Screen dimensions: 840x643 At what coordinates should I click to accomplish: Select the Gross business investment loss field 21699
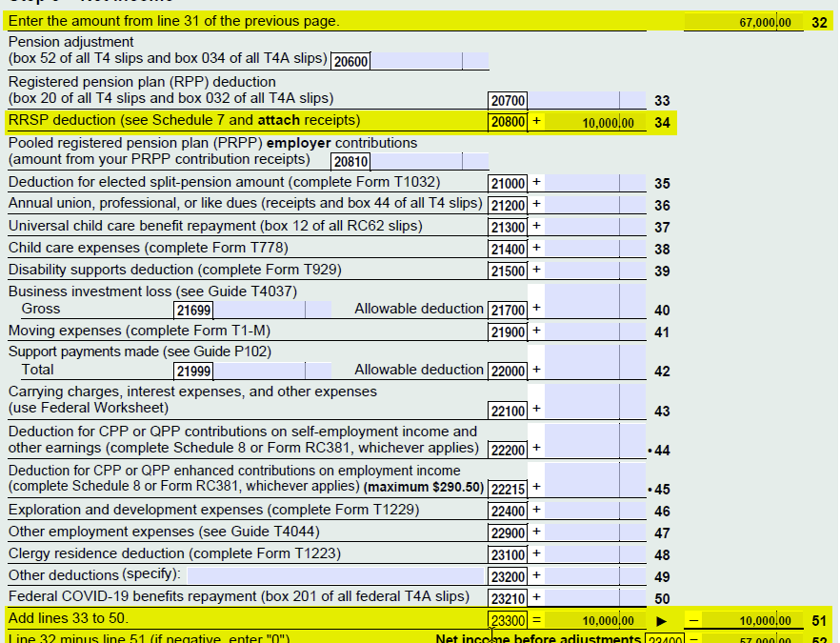click(x=272, y=310)
